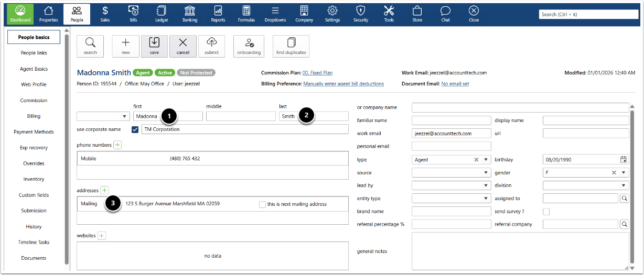Open the Ledger menu in top bar
The height and width of the screenshot is (275, 644).
coord(162,14)
